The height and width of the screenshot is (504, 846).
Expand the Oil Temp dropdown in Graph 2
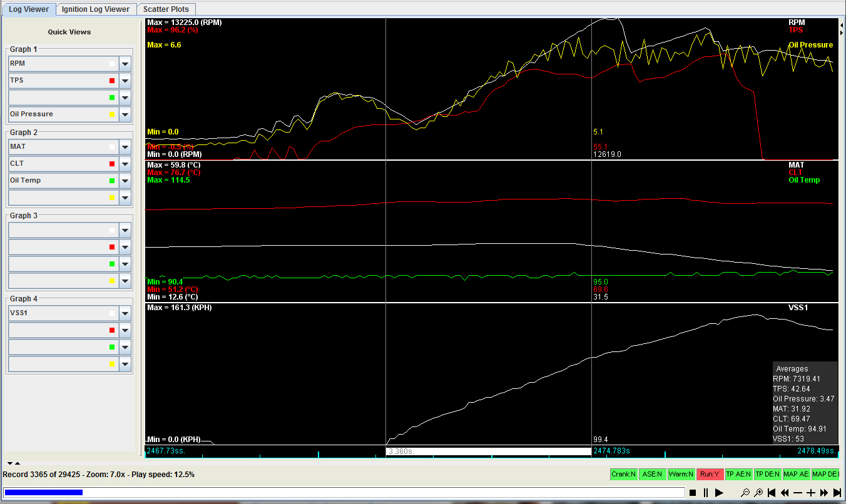point(125,181)
